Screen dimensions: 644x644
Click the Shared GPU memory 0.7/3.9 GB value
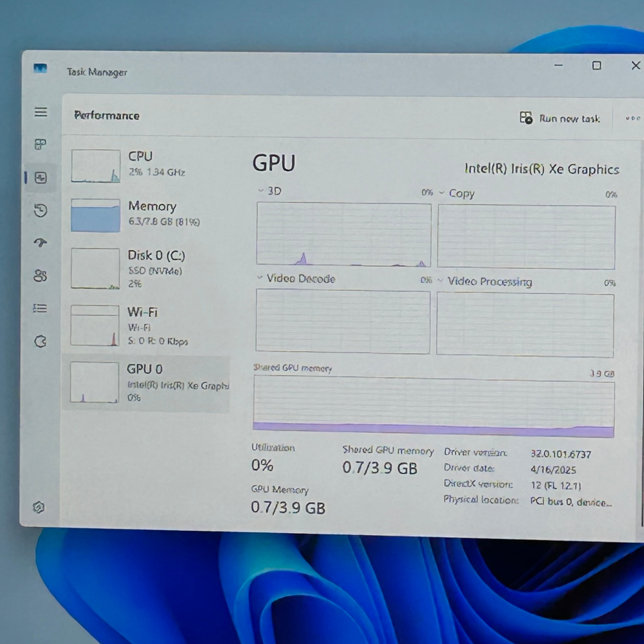tap(380, 468)
